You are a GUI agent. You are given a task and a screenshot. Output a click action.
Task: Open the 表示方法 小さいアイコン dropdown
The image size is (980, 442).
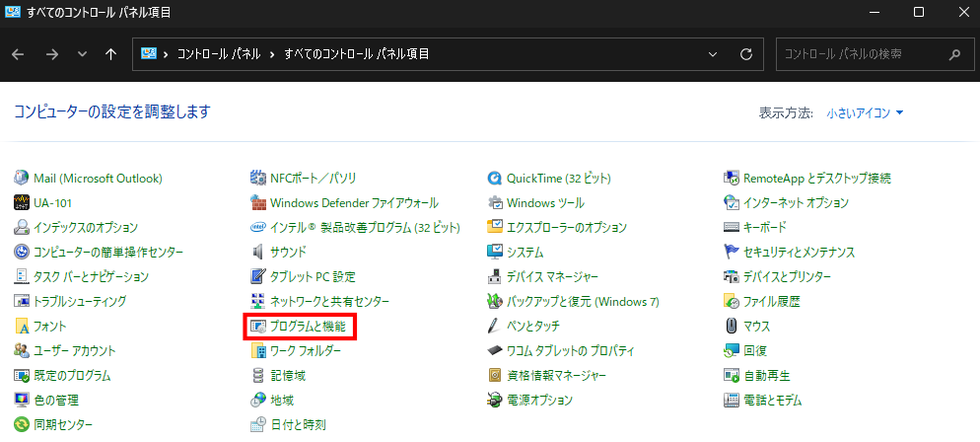coord(865,113)
